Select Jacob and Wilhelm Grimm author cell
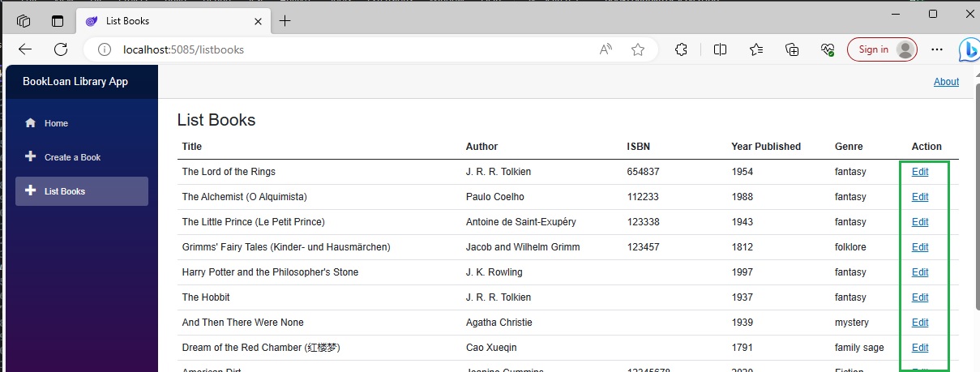The width and height of the screenshot is (980, 372). (523, 247)
